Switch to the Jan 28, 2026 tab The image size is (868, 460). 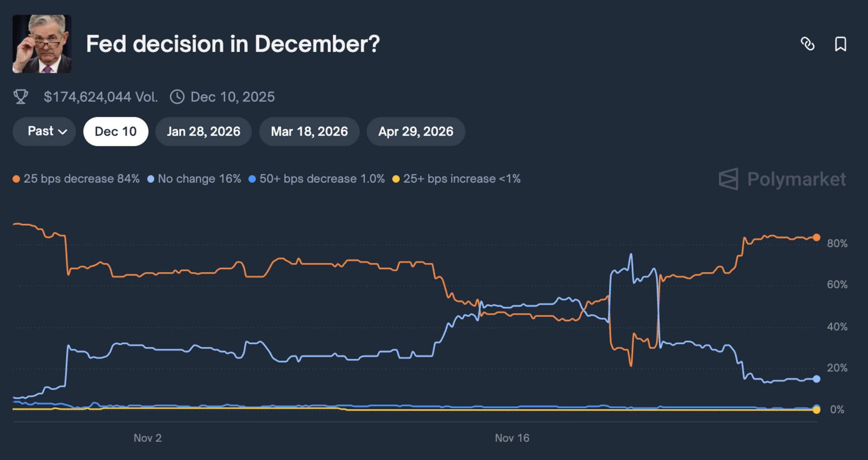tap(204, 132)
